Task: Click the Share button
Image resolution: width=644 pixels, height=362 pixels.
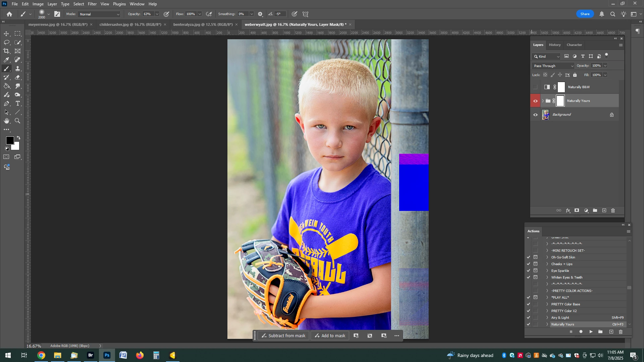Action: click(x=585, y=14)
